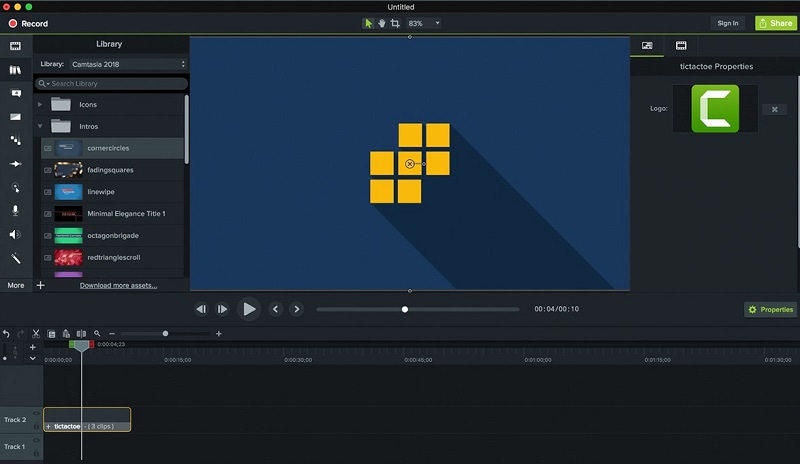This screenshot has width=800, height=464.
Task: Expand the Icons folder
Action: [x=40, y=104]
